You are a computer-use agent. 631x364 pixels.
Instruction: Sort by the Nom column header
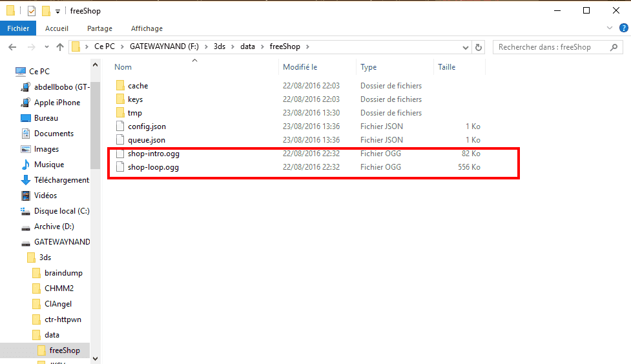pyautogui.click(x=123, y=67)
